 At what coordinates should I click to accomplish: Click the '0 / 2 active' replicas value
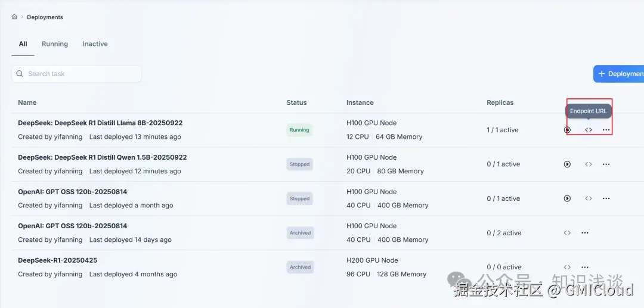504,233
